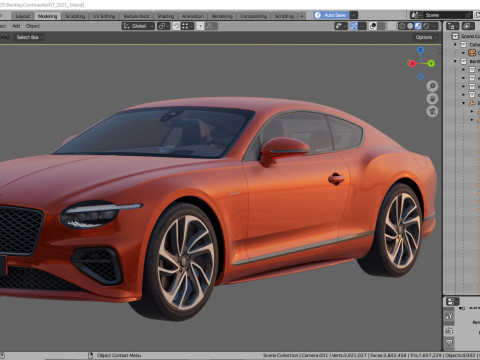Open the Tool properties tab icon

(x=449, y=316)
